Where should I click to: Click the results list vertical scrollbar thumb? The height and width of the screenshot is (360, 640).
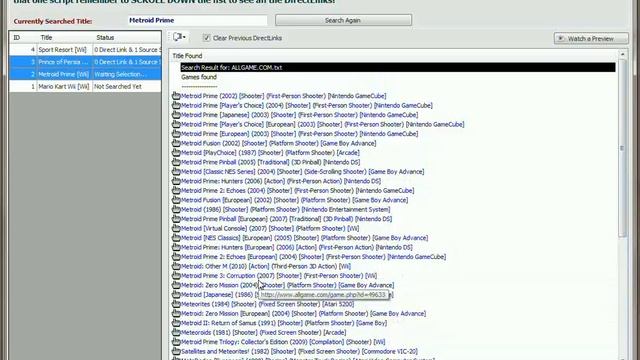click(x=622, y=148)
